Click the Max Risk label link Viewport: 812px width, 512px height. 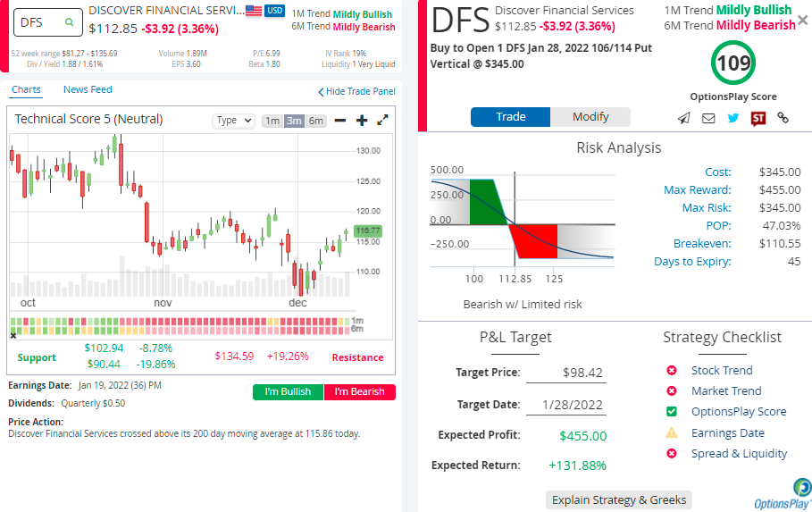707,208
